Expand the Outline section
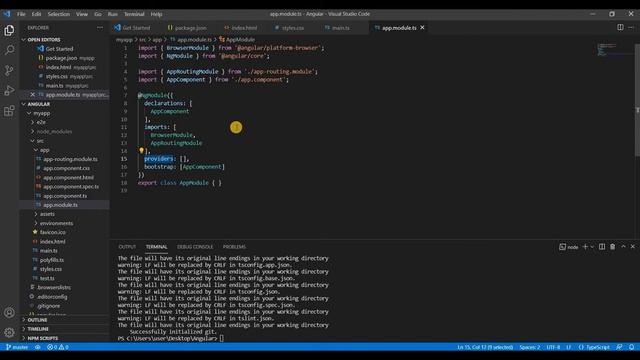This screenshot has width=640, height=360. click(x=37, y=320)
